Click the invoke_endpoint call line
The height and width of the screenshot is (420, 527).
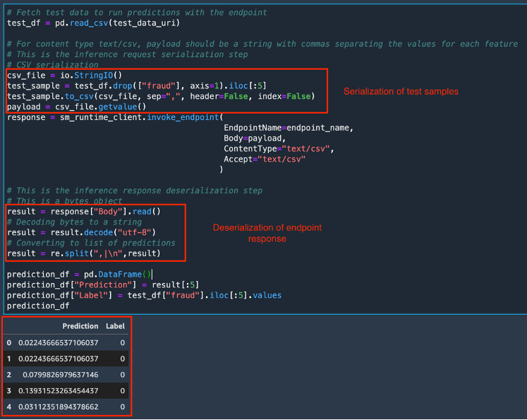click(x=115, y=117)
